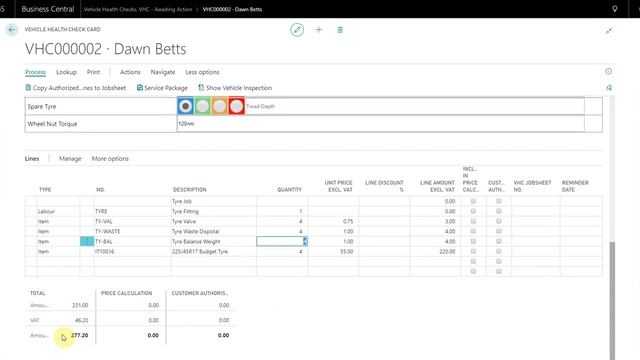Viewport: 640px width, 360px height.
Task: Click the Business Central home title
Action: [48, 9]
